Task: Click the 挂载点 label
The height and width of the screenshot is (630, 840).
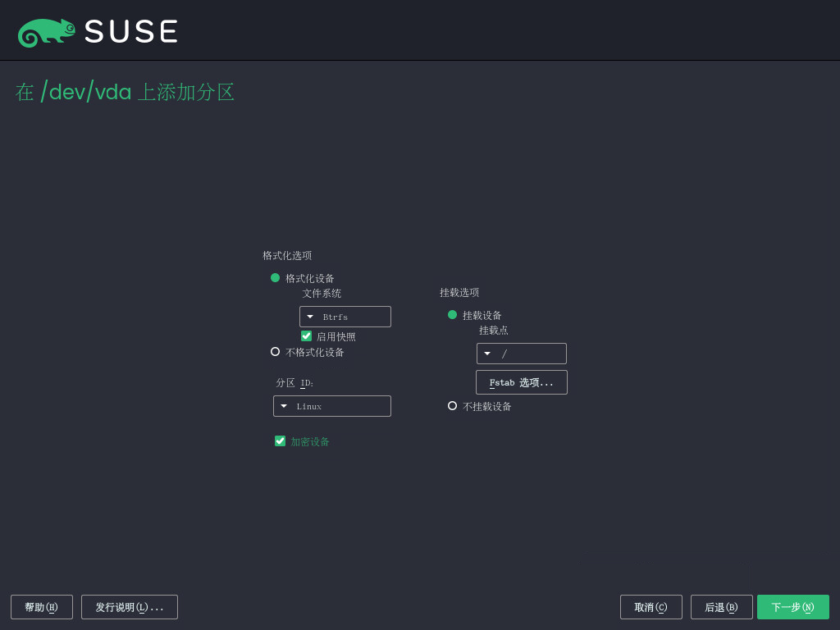Action: click(493, 331)
